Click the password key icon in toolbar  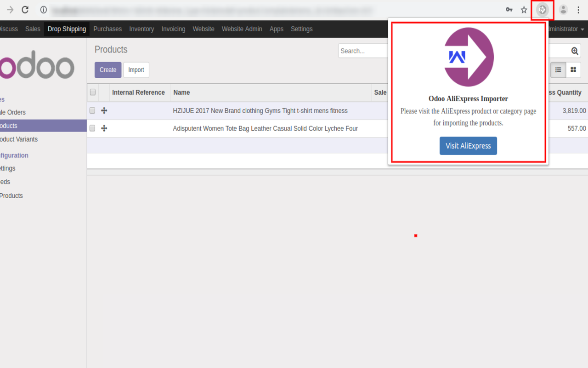(509, 9)
